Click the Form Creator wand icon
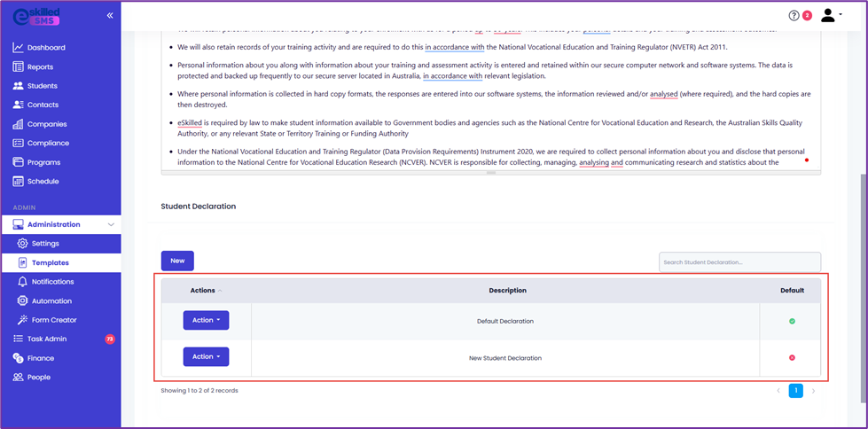 pos(22,320)
